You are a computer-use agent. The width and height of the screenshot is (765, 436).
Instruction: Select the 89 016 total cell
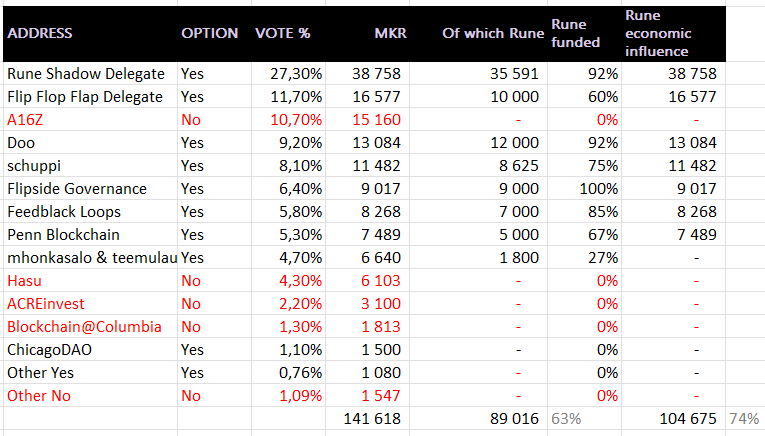click(x=515, y=419)
